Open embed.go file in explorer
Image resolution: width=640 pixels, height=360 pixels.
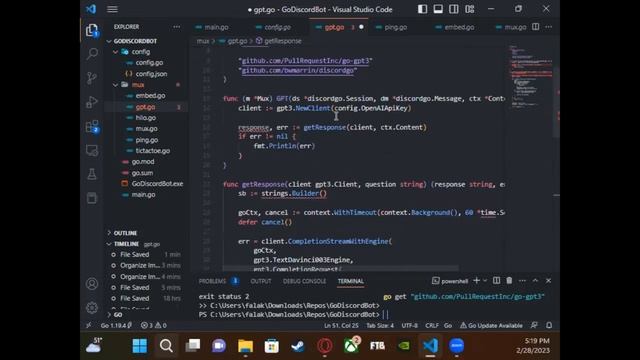pos(150,96)
